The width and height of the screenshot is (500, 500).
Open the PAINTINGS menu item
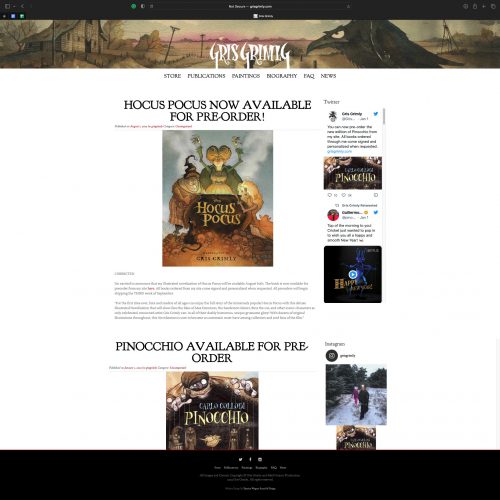tap(246, 76)
